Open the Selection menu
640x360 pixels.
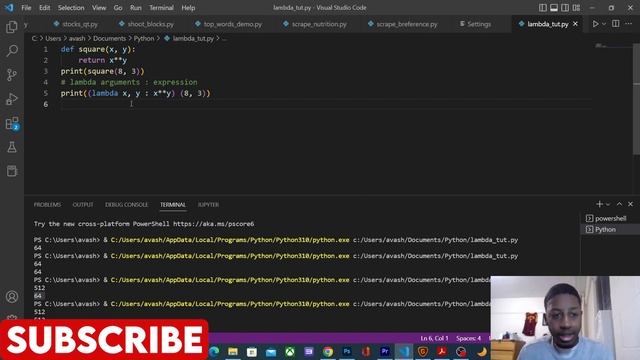tap(71, 8)
